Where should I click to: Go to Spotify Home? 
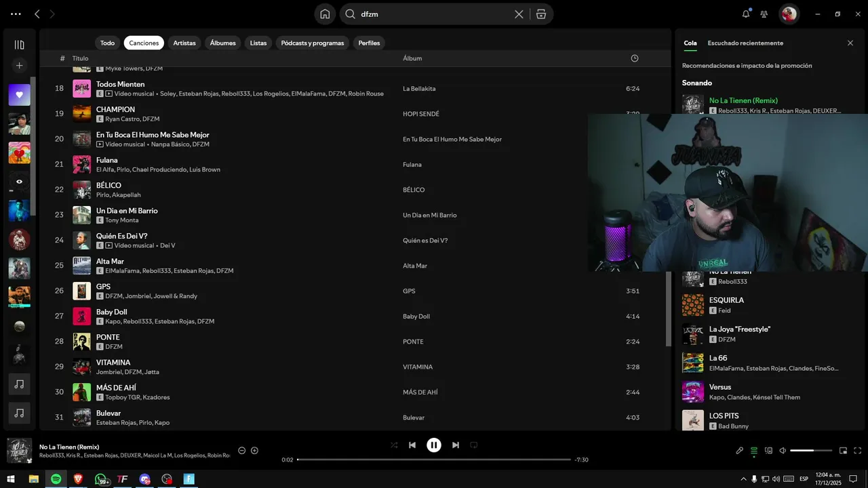325,14
